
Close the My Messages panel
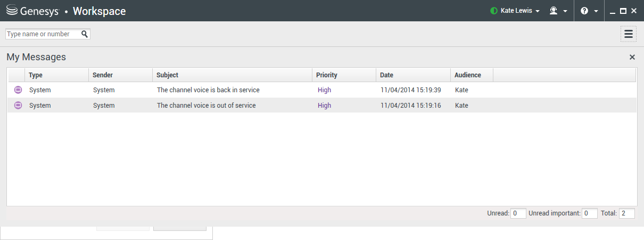point(632,57)
